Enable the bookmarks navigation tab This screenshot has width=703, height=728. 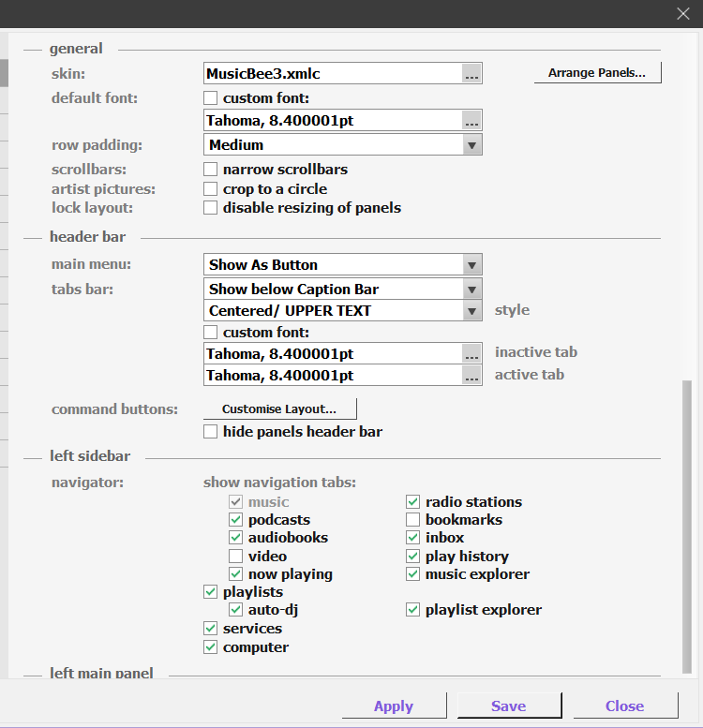(x=412, y=520)
